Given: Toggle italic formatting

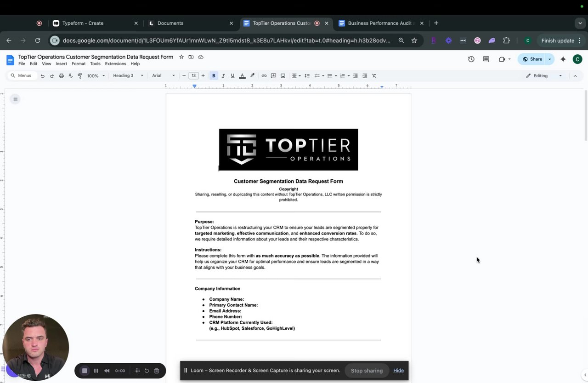Looking at the screenshot, I should pos(223,76).
